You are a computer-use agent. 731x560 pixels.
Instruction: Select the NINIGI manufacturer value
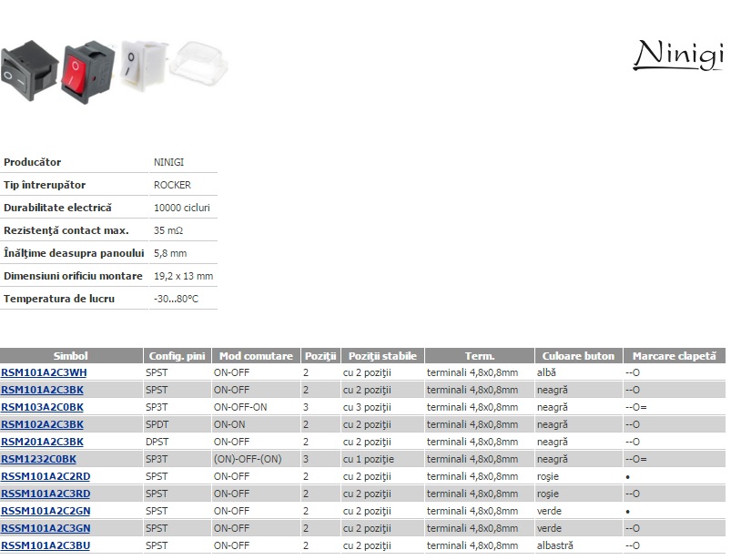168,162
